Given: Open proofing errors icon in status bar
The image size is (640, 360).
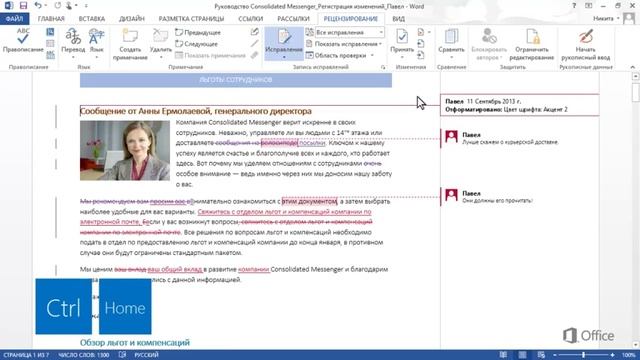Looking at the screenshot, I should (x=122, y=355).
